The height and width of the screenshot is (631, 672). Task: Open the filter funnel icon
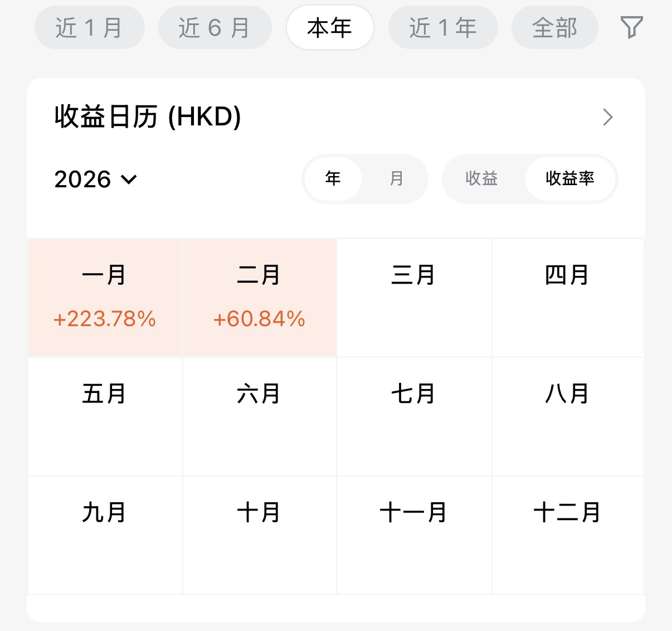click(631, 27)
